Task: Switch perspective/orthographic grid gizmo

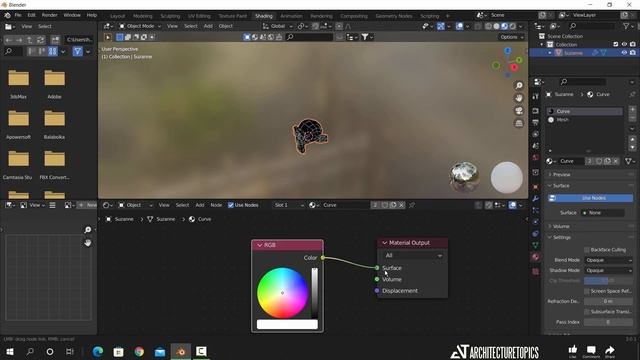Action: [519, 123]
